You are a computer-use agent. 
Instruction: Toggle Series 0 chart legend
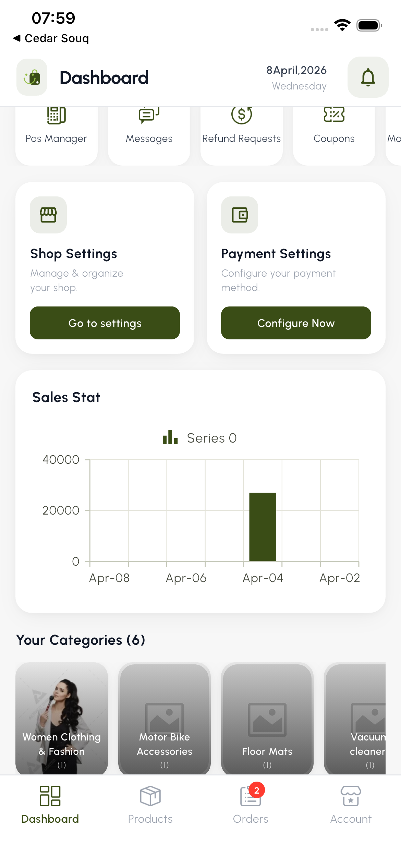tap(200, 438)
